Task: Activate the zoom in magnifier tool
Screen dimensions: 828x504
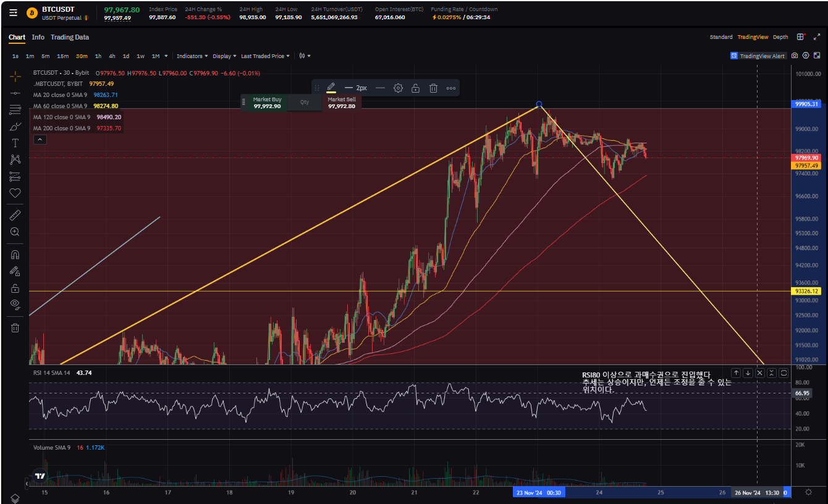Action: (x=15, y=232)
